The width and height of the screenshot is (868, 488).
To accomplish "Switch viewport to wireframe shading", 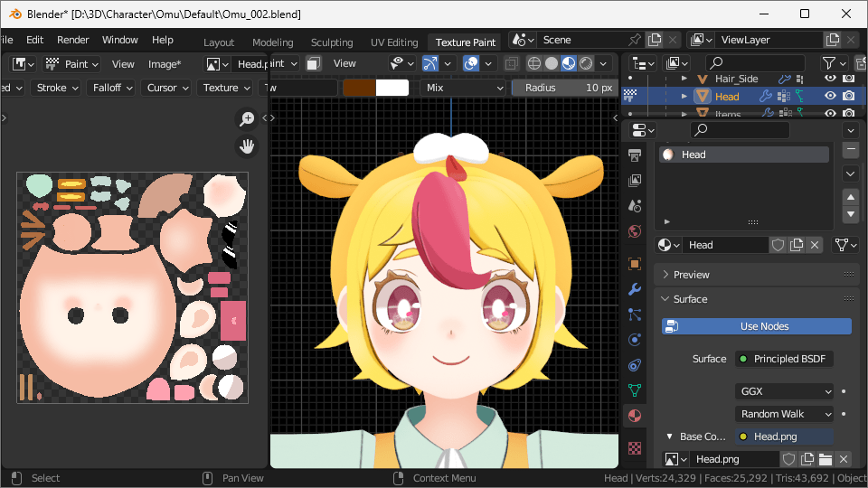I will tap(534, 63).
